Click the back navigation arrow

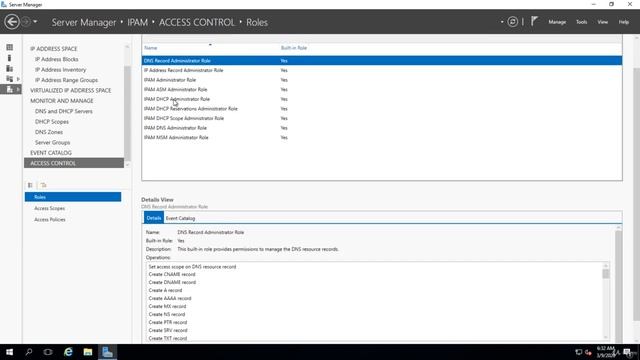tap(12, 22)
